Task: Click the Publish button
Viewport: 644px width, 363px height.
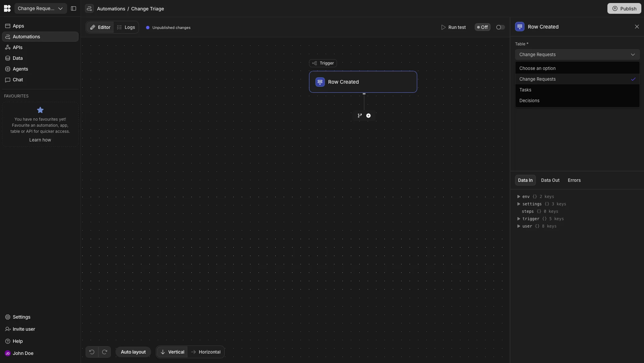Action: (x=625, y=8)
